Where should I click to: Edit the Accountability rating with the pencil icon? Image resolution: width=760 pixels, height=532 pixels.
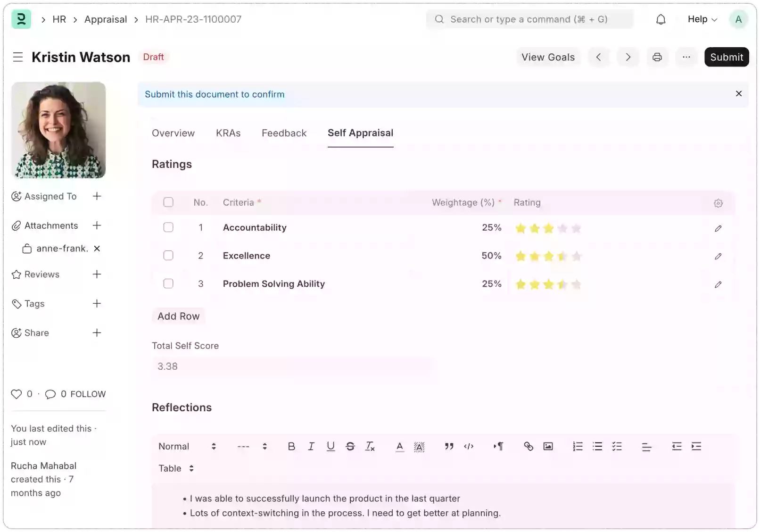click(718, 228)
